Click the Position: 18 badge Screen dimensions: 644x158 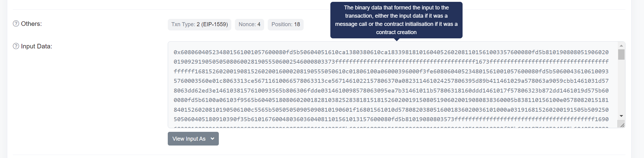(285, 24)
